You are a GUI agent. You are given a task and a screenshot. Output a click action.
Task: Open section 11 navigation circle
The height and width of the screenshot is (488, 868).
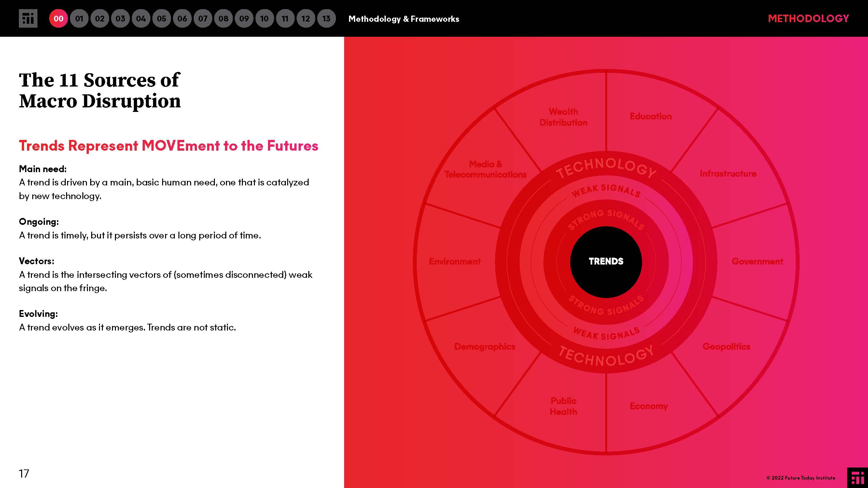(285, 19)
